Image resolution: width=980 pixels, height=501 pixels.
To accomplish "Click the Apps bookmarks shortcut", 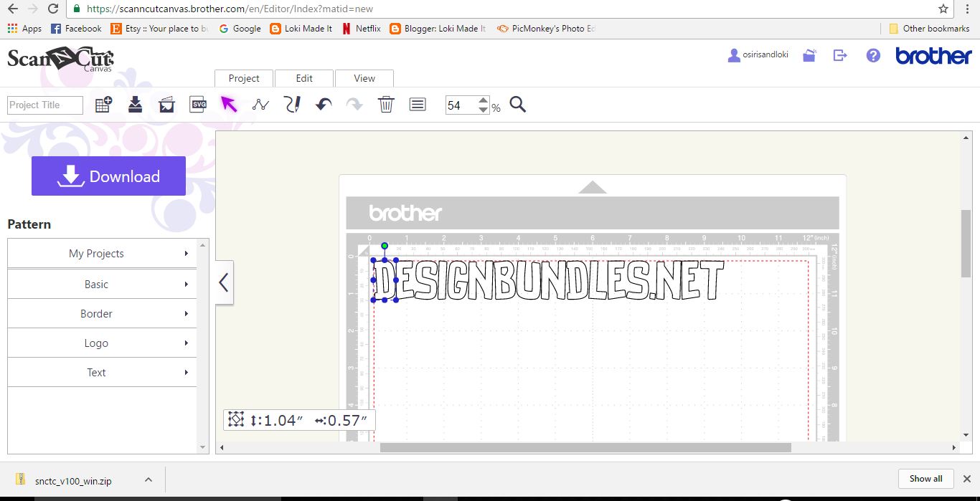I will pos(24,29).
